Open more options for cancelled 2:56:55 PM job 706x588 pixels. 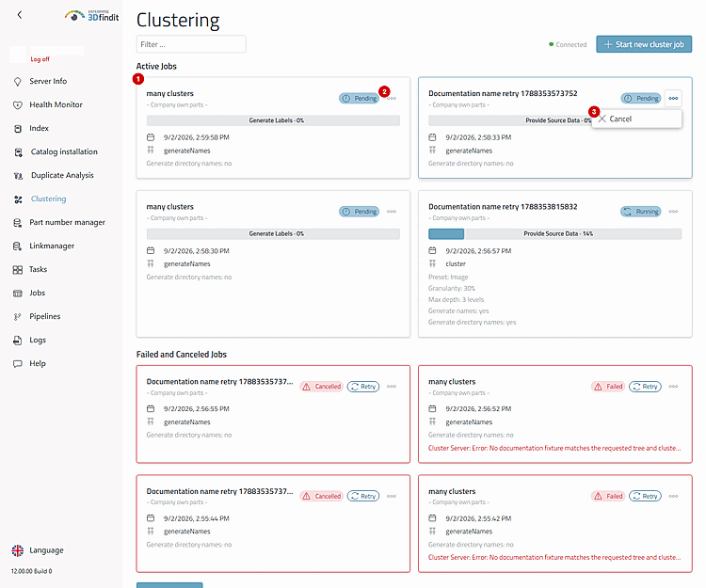392,387
